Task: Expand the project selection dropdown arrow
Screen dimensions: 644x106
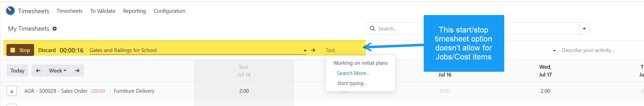Action: [x=305, y=50]
